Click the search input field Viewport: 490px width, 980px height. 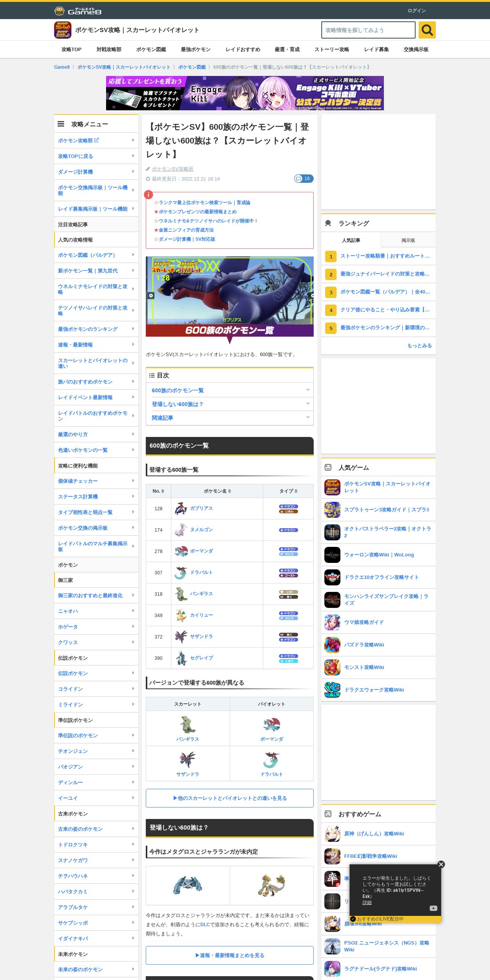click(x=368, y=30)
